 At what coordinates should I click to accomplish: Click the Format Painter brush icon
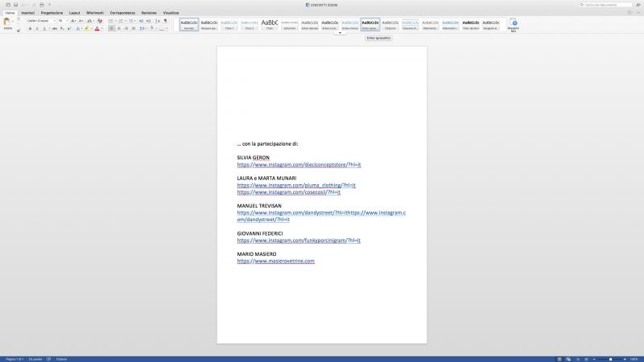[19, 30]
